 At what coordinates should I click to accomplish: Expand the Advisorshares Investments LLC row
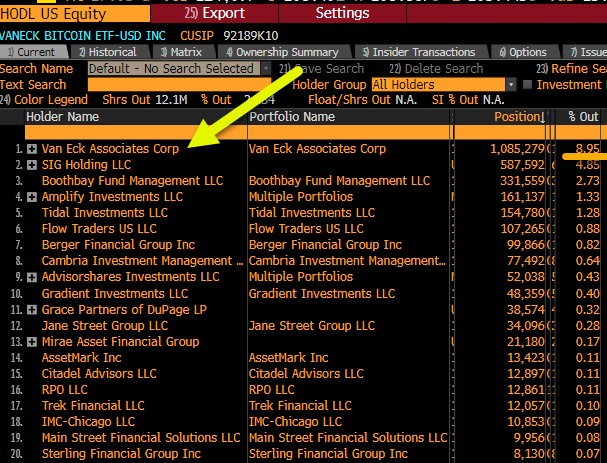click(32, 277)
